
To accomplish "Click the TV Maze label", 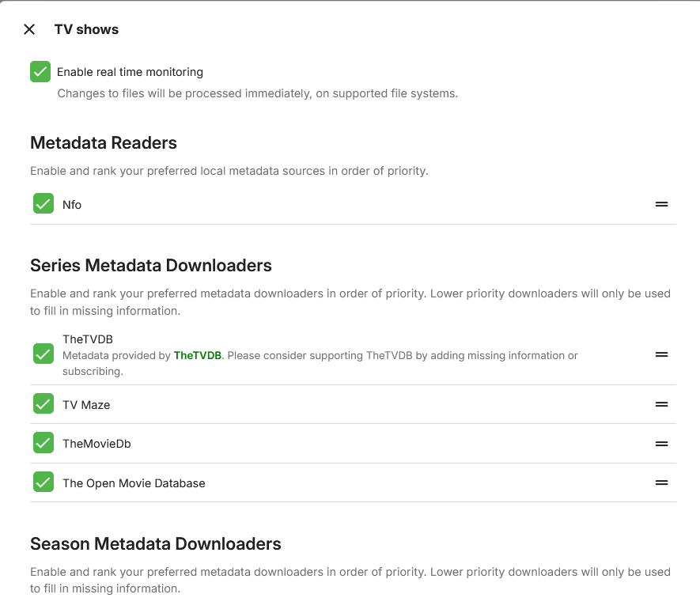I will pyautogui.click(x=86, y=405).
